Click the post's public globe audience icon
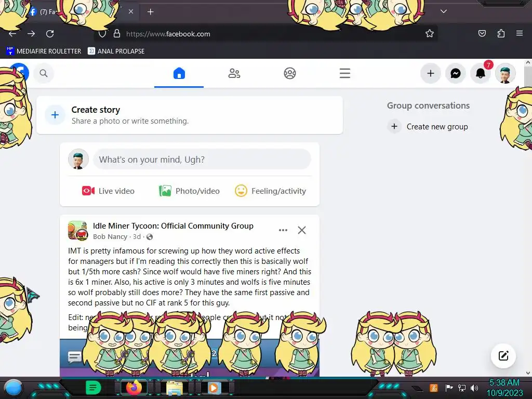 [x=149, y=237]
